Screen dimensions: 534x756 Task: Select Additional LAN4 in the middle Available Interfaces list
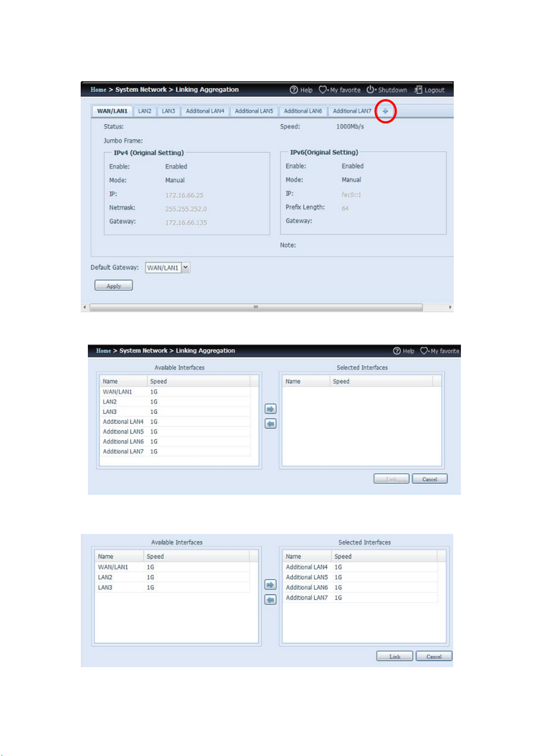pos(175,422)
